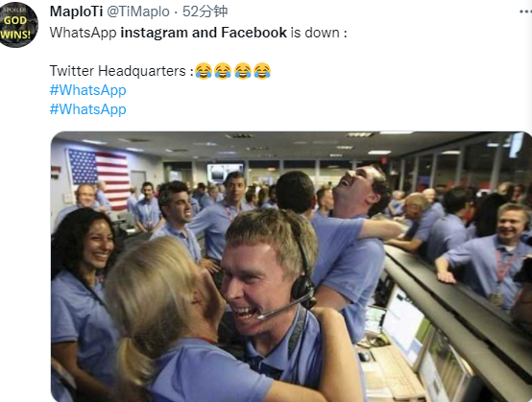Follow the first #WhatsApp hashtag
This screenshot has height=402, width=532.
click(88, 90)
